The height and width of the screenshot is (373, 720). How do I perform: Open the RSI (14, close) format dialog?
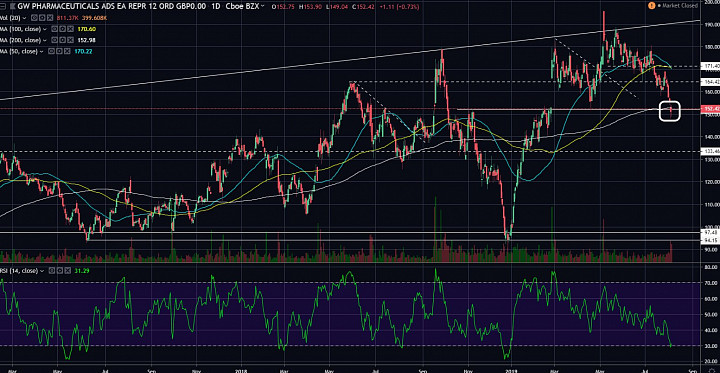coord(52,271)
